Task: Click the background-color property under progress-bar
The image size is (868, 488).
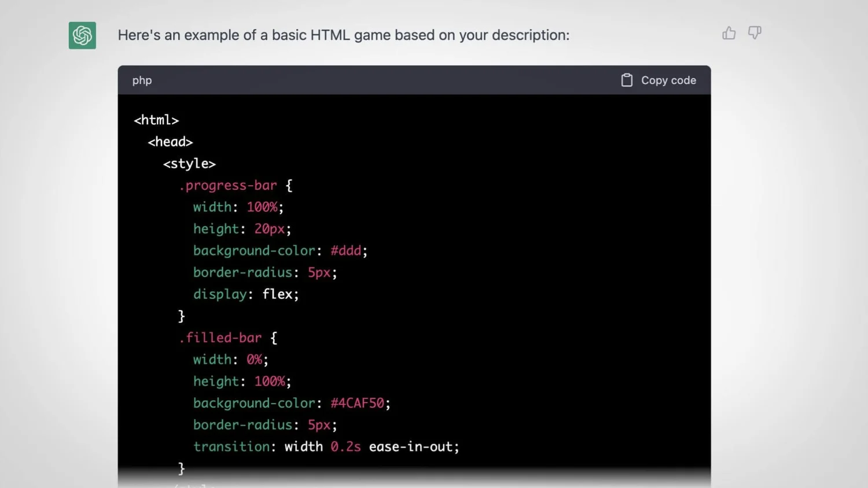Action: [254, 250]
